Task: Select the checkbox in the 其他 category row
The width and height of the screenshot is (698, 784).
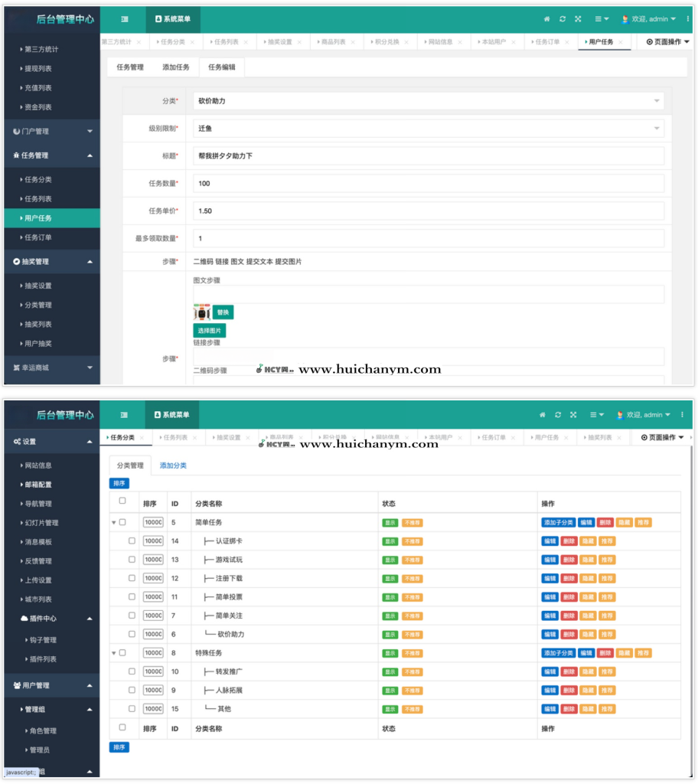Action: [x=132, y=708]
